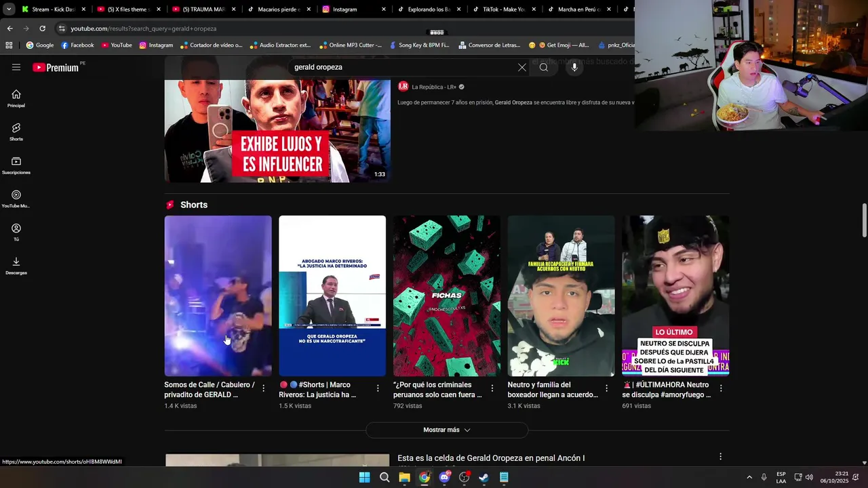Screen dimensions: 868x488
Task: Switch to X files theme tab
Action: 128,9
